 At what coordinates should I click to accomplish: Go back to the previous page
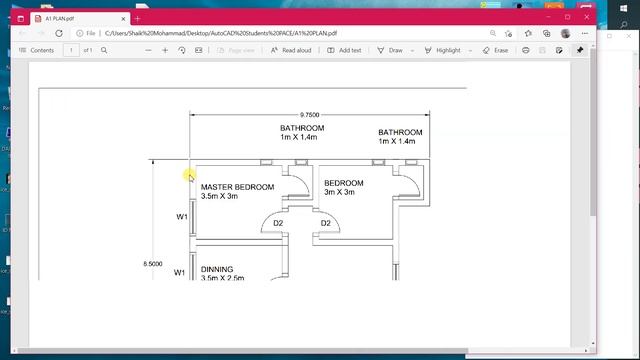pos(23,33)
